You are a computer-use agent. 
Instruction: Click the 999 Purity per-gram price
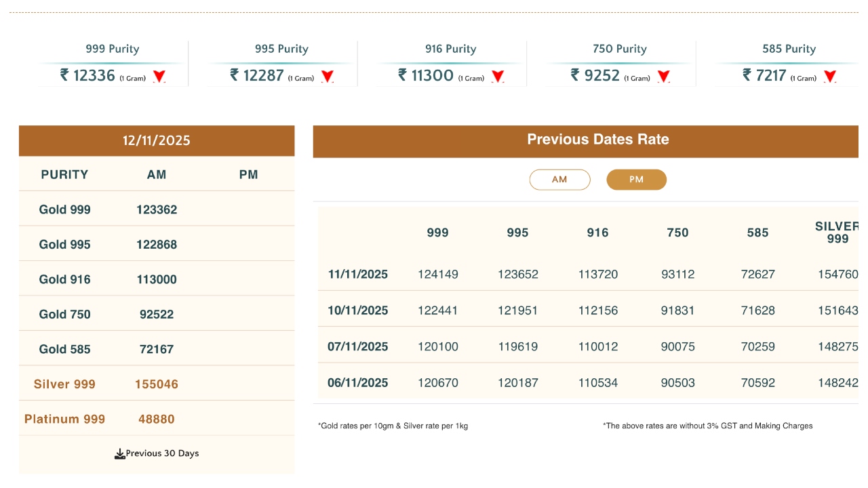click(87, 75)
